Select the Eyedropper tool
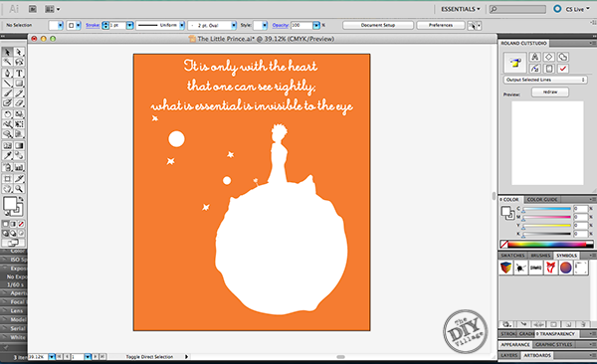The image size is (597, 364). [7, 156]
